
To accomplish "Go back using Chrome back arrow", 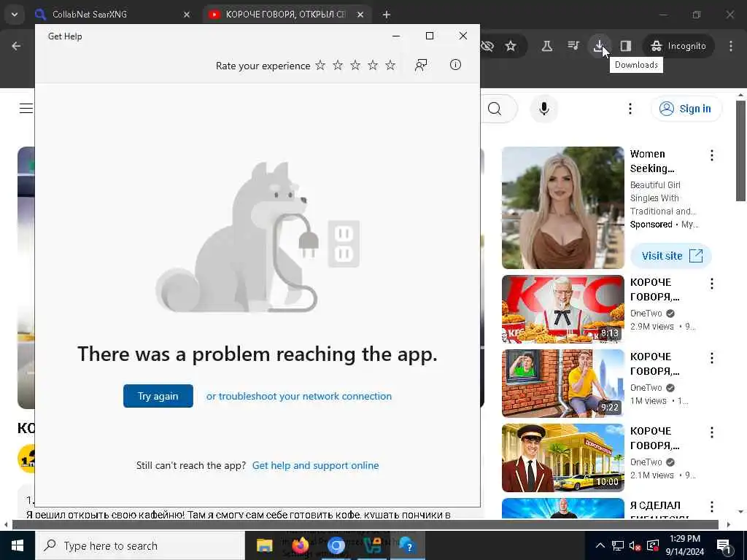I will pos(16,46).
